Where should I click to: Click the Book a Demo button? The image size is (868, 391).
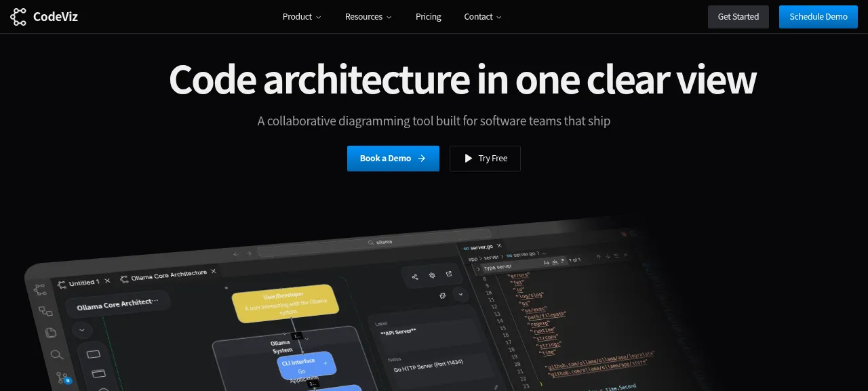(x=393, y=159)
